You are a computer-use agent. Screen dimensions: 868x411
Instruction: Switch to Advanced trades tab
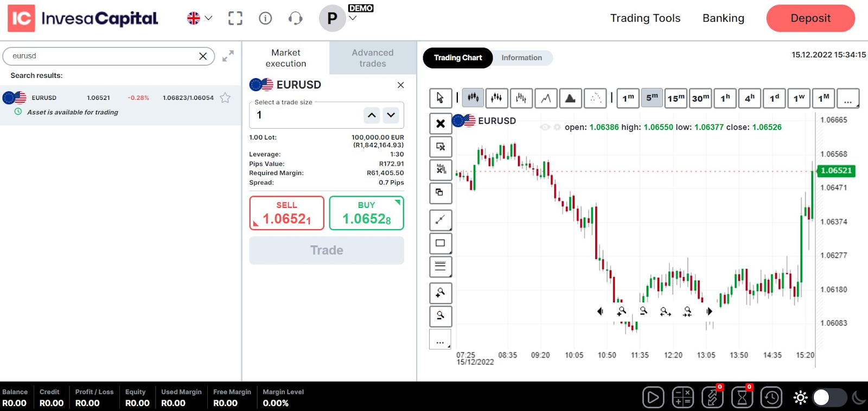[x=373, y=58]
